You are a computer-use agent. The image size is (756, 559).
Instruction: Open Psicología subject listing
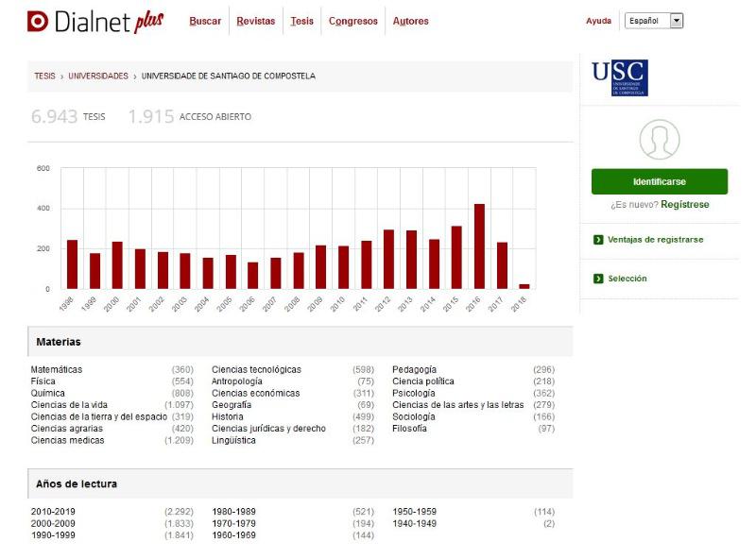point(414,393)
